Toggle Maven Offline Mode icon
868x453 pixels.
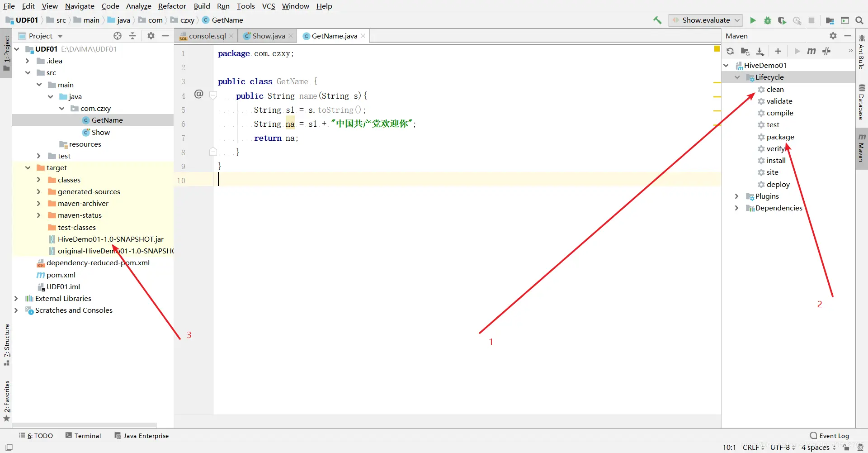click(826, 51)
